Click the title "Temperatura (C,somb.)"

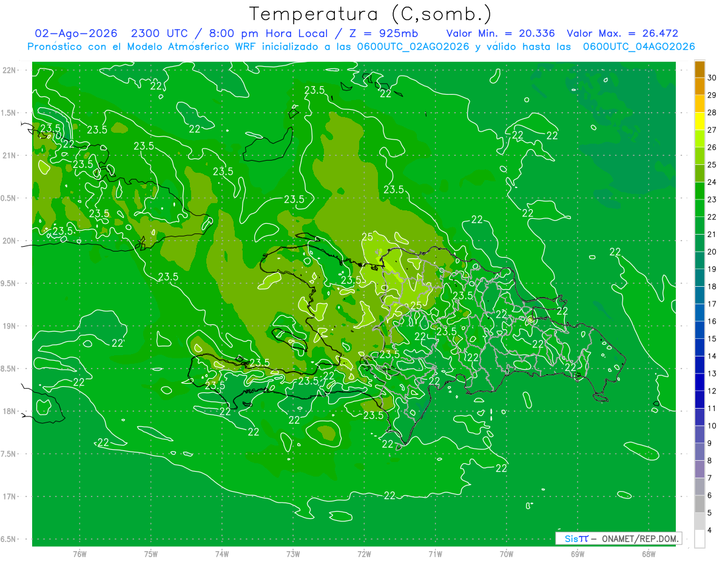[371, 14]
